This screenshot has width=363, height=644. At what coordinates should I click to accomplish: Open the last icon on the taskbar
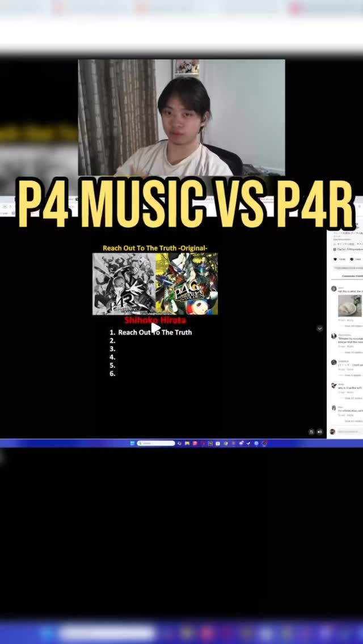point(264,443)
